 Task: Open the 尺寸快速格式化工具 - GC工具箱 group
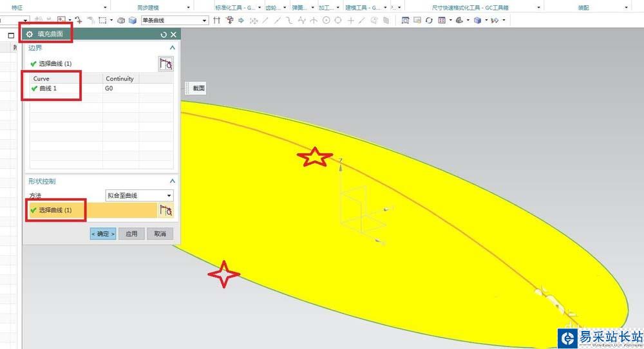coord(470,7)
